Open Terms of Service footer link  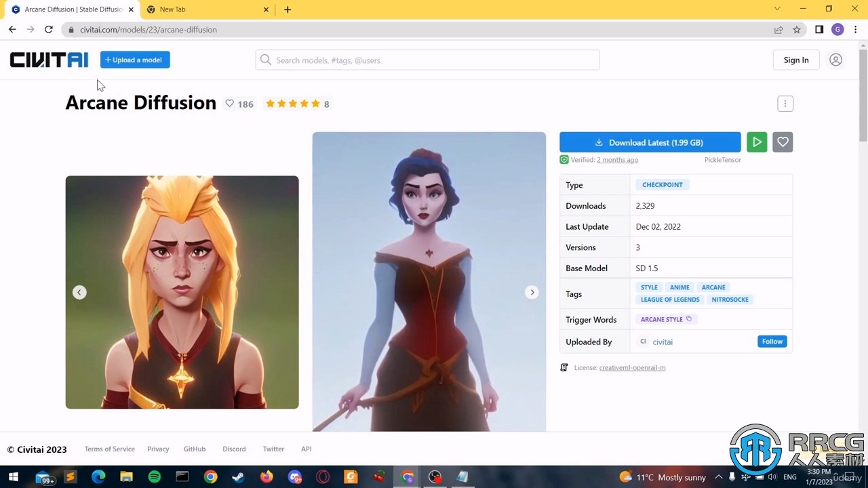(x=109, y=449)
